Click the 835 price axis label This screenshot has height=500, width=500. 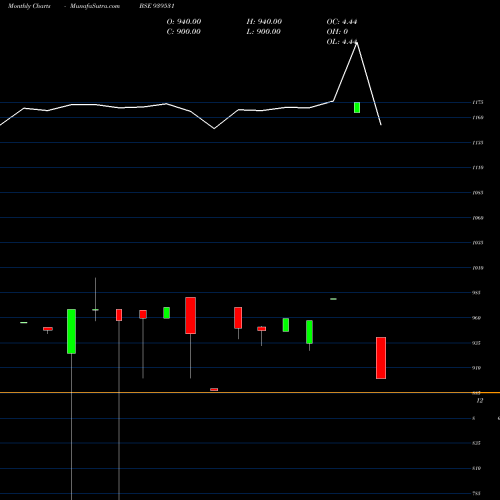pyautogui.click(x=477, y=443)
